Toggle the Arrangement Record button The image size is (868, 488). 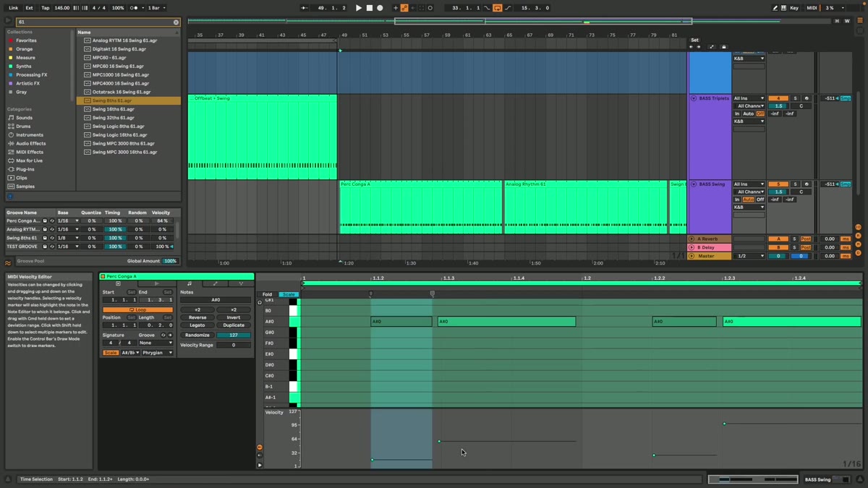(x=380, y=8)
